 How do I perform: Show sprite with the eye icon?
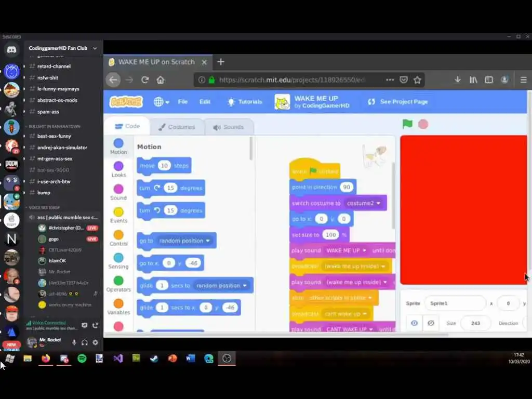tap(414, 323)
